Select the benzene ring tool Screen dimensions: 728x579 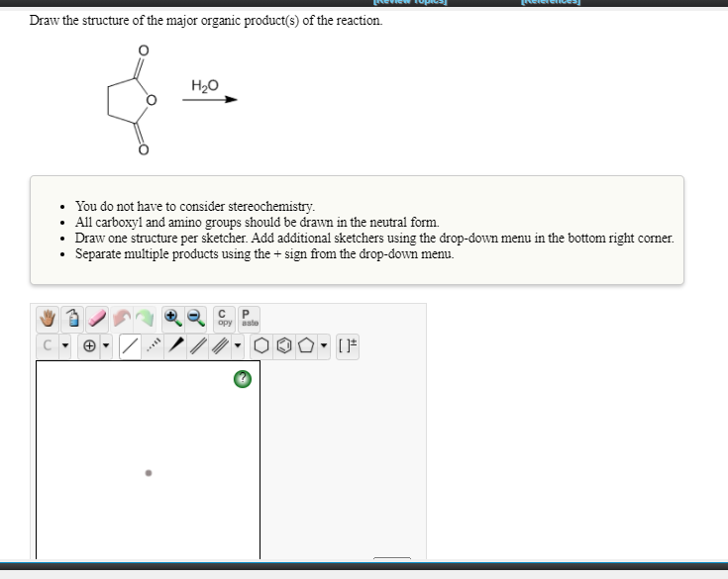point(284,345)
